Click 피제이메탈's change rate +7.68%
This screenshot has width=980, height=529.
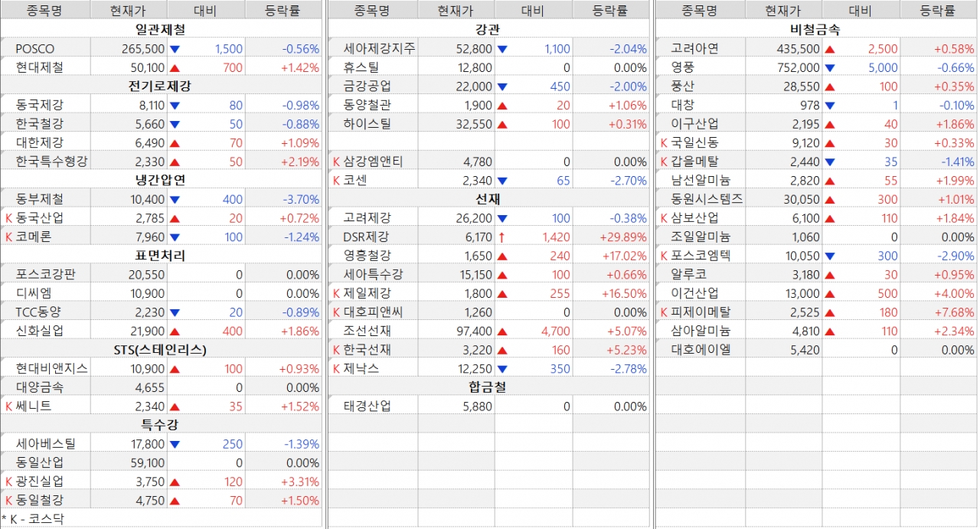pos(955,312)
